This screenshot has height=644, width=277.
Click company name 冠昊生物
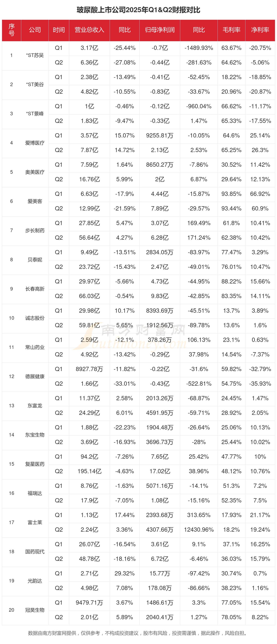click(35, 610)
